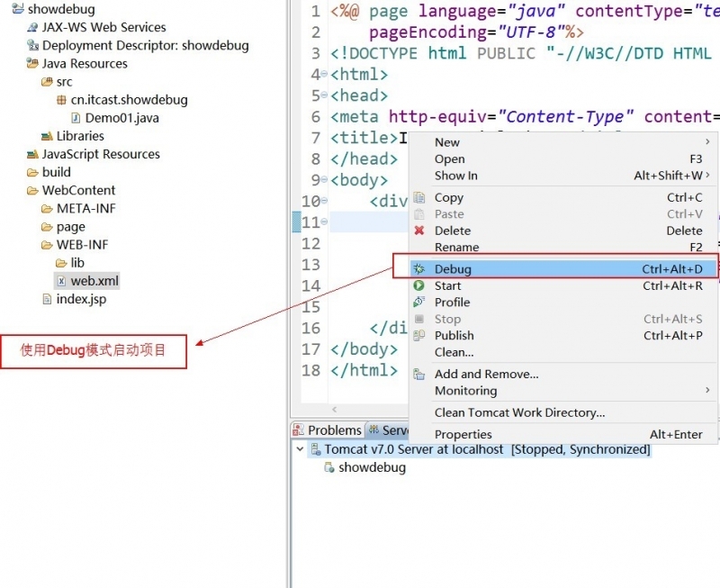Click the red Delete X icon
720x588 pixels.
coord(418,231)
